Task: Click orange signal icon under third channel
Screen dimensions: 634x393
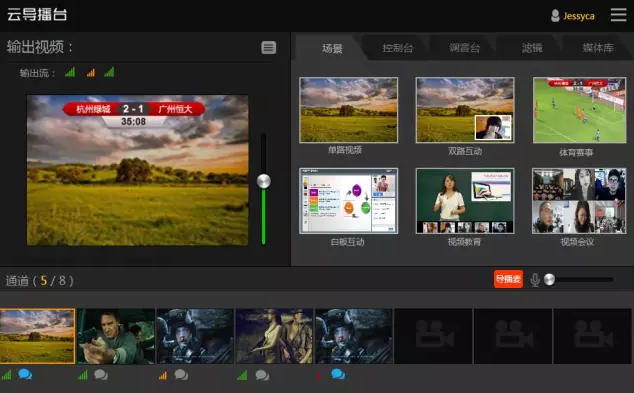Action: (x=163, y=376)
